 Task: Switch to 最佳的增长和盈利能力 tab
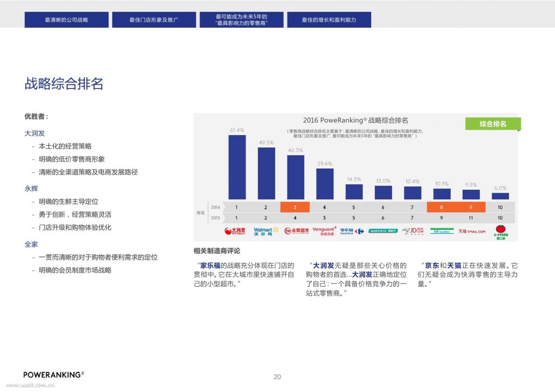coord(329,19)
